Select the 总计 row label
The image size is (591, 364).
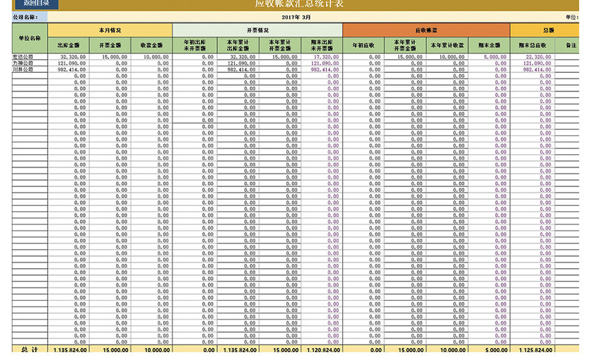[x=30, y=349]
